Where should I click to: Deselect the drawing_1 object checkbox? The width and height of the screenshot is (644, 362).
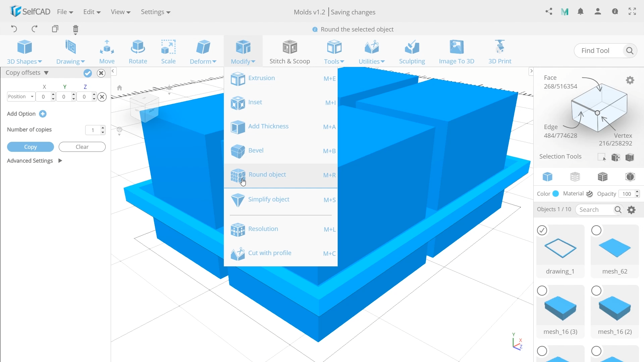(x=542, y=230)
